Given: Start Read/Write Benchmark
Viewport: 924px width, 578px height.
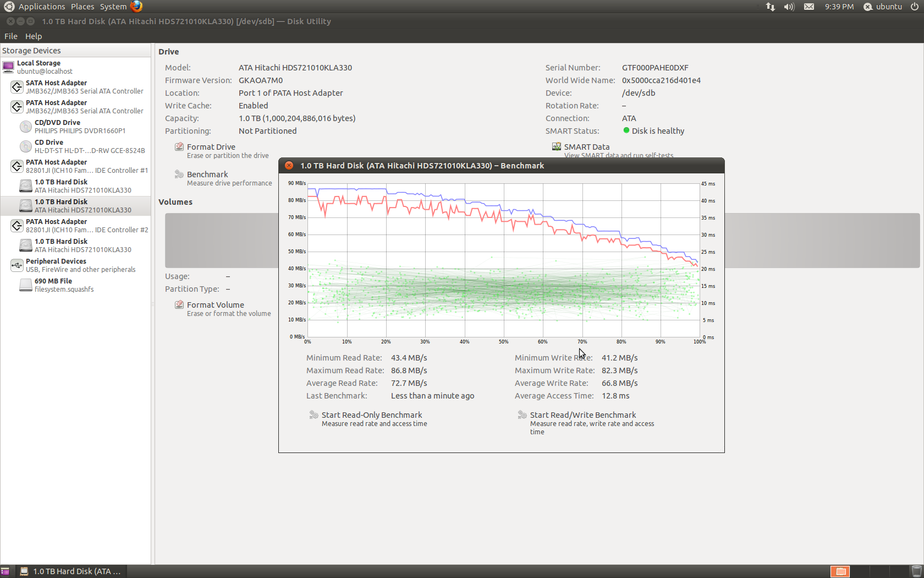Looking at the screenshot, I should point(586,423).
